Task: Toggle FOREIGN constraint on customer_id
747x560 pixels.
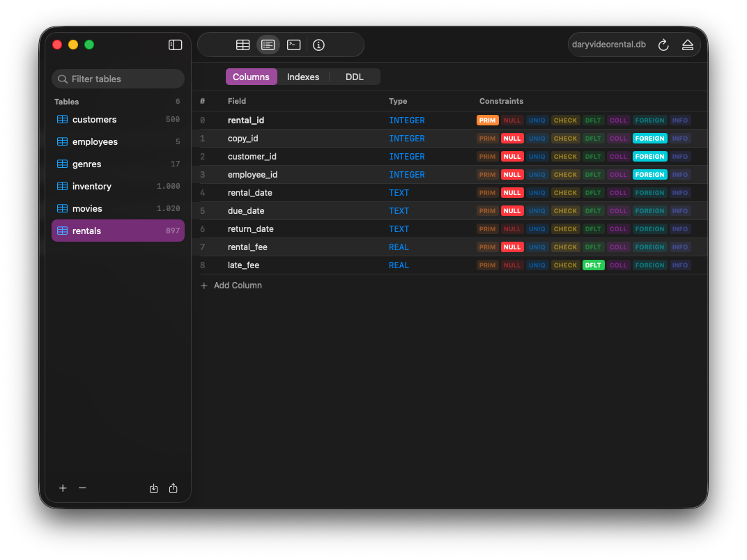Action: pyautogui.click(x=650, y=157)
